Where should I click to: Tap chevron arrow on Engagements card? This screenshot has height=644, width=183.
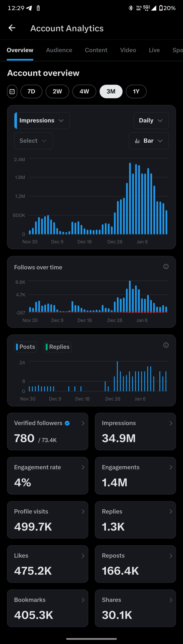[x=171, y=467]
